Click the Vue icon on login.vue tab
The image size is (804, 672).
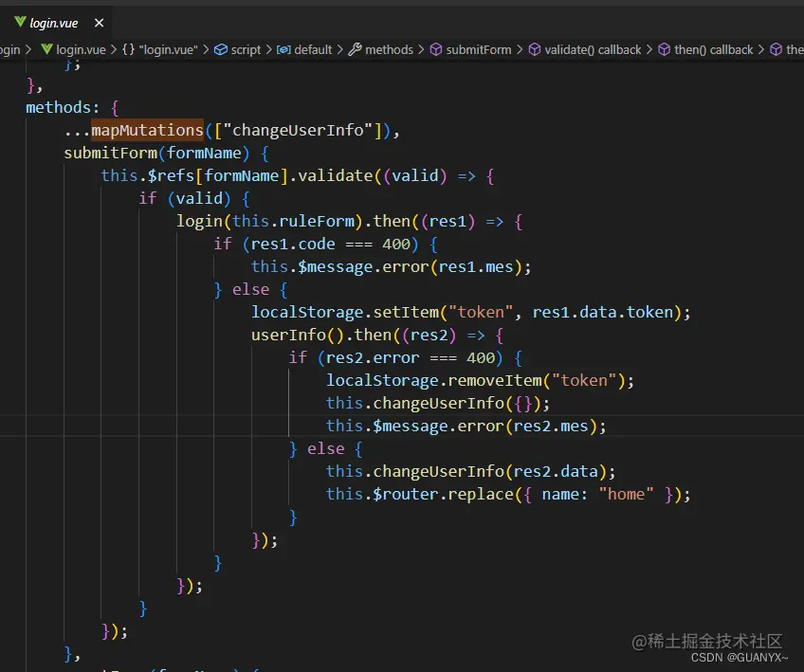(x=20, y=22)
